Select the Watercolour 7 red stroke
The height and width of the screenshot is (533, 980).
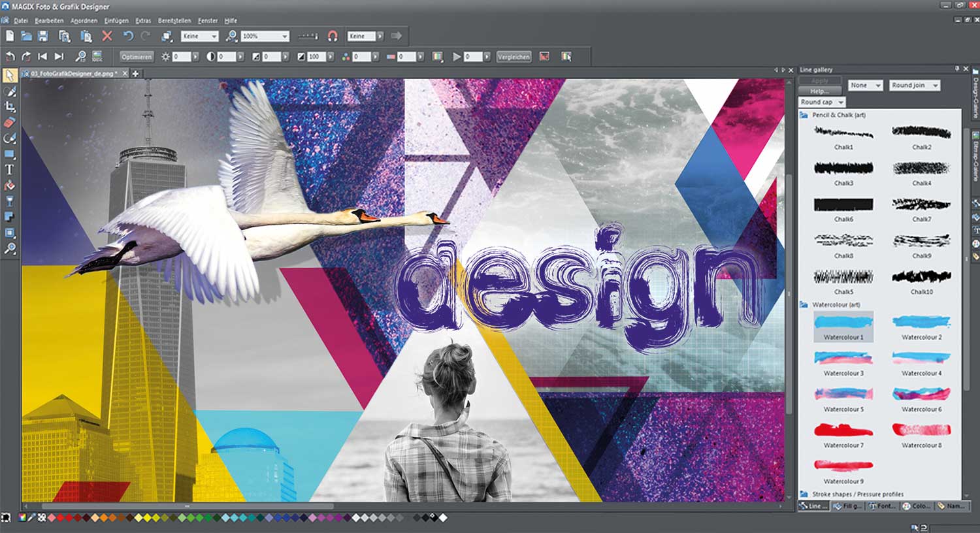843,435
